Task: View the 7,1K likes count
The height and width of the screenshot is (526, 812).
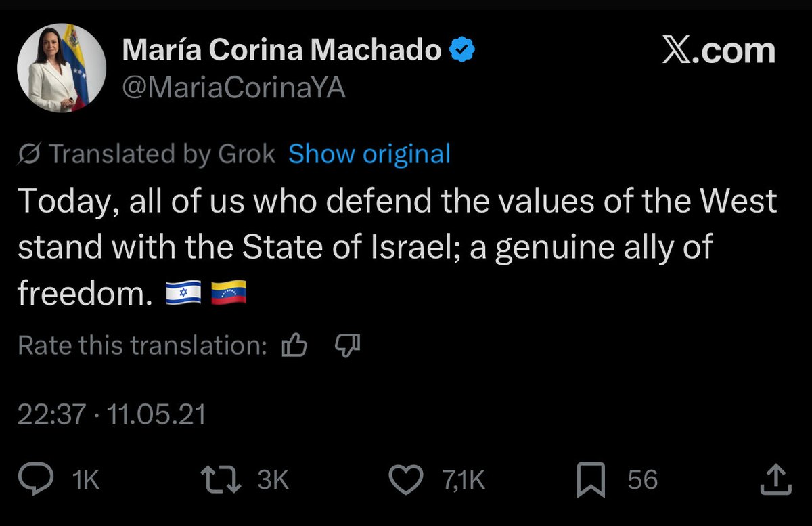Action: click(x=464, y=480)
